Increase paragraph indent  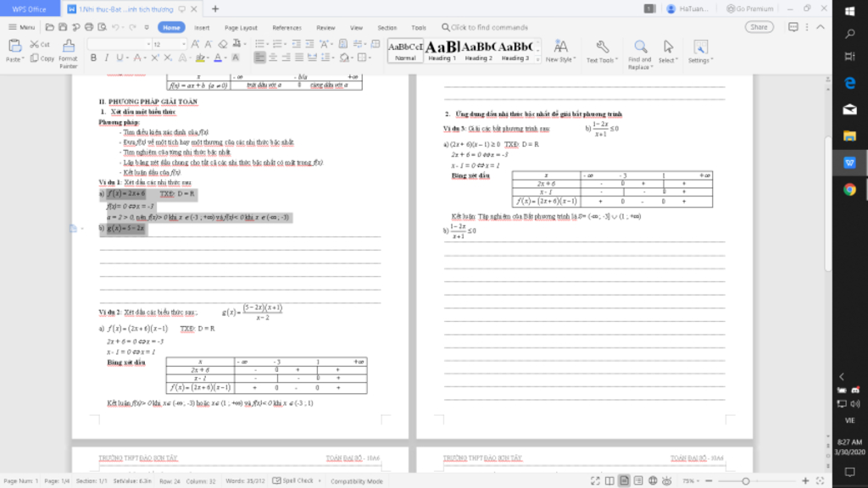pyautogui.click(x=309, y=44)
